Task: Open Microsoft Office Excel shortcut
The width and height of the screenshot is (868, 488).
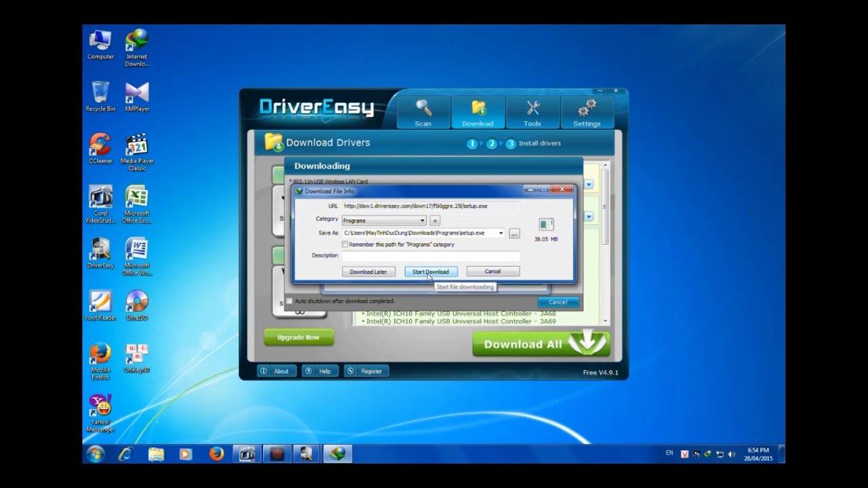Action: [137, 204]
